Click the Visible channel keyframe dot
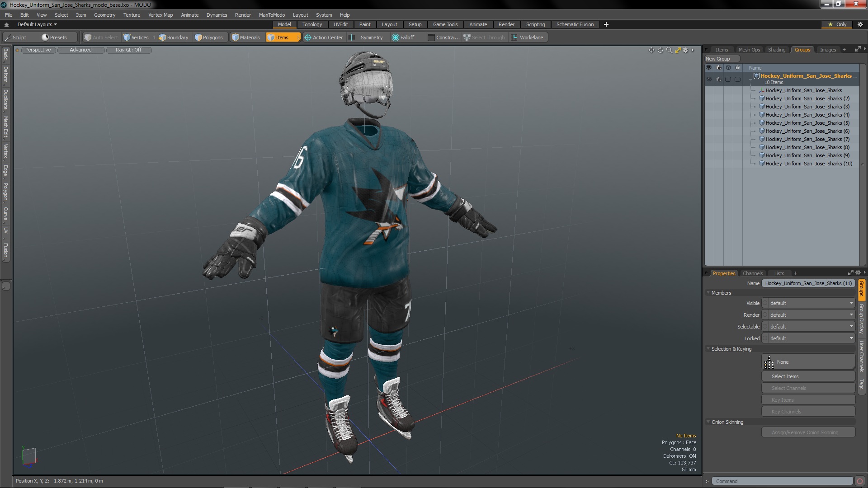This screenshot has height=488, width=868. click(764, 303)
